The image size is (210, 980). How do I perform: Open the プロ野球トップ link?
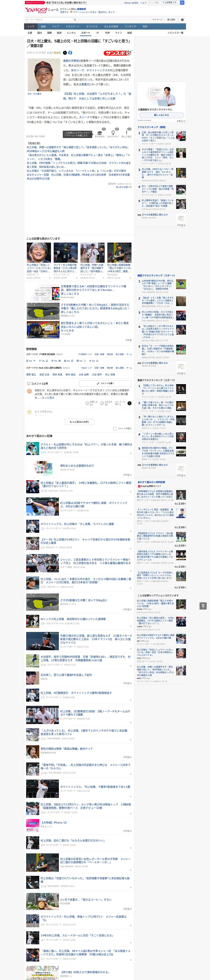click(x=85, y=354)
